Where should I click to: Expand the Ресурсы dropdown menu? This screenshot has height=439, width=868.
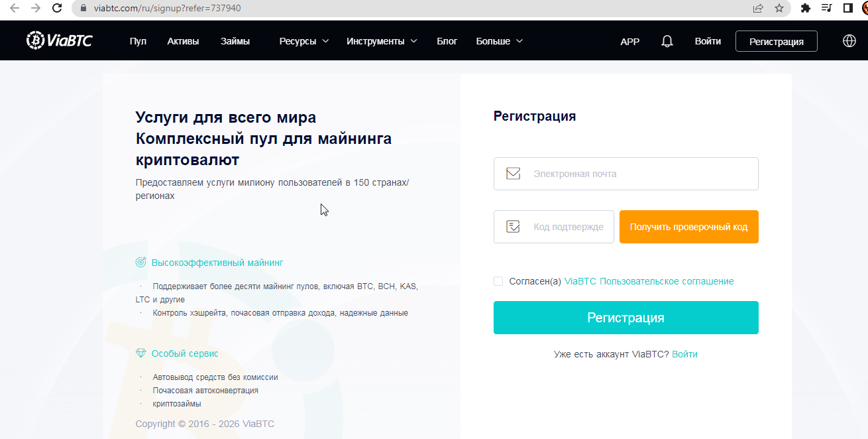tap(304, 41)
